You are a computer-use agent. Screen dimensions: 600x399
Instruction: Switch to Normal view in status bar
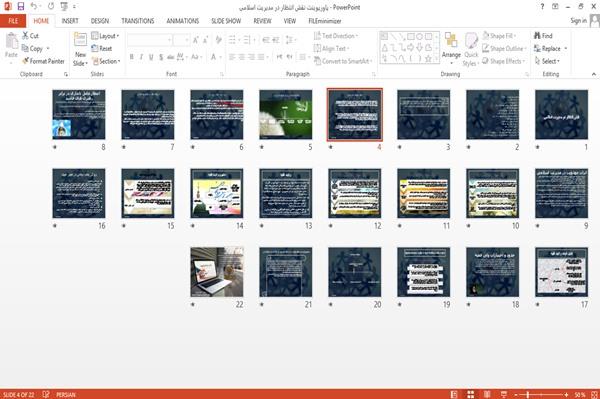454,394
